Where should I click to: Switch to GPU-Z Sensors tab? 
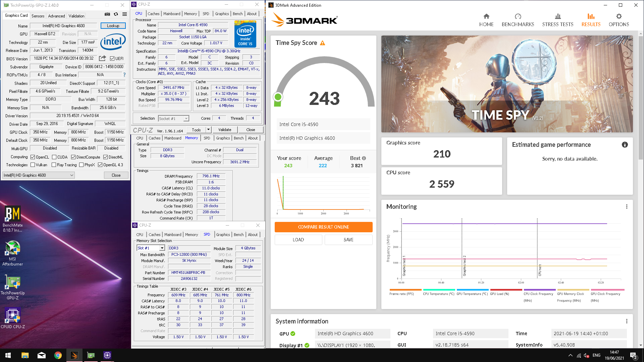coord(38,16)
